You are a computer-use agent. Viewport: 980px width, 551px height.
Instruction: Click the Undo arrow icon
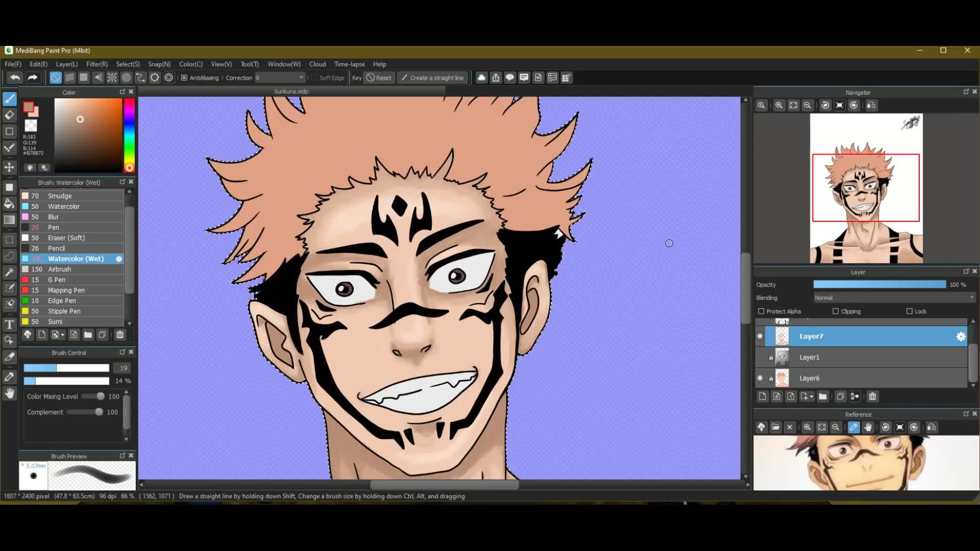coord(15,78)
